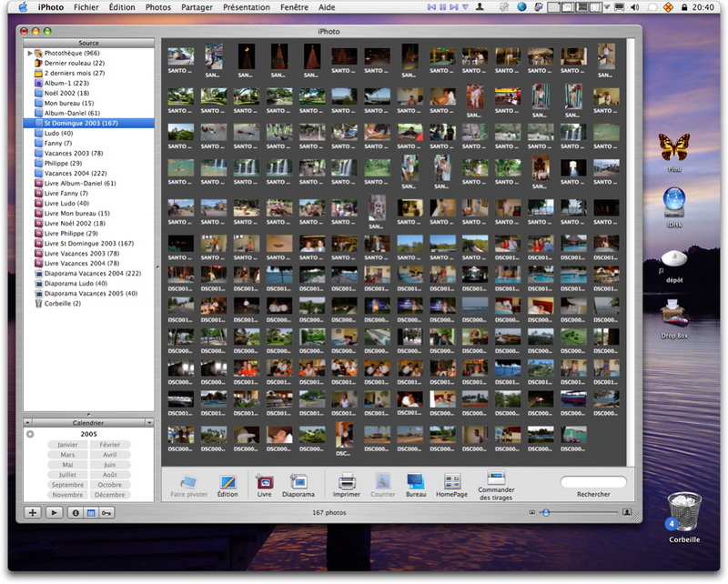Open the Calendrier panel dropdown arrow

149,423
